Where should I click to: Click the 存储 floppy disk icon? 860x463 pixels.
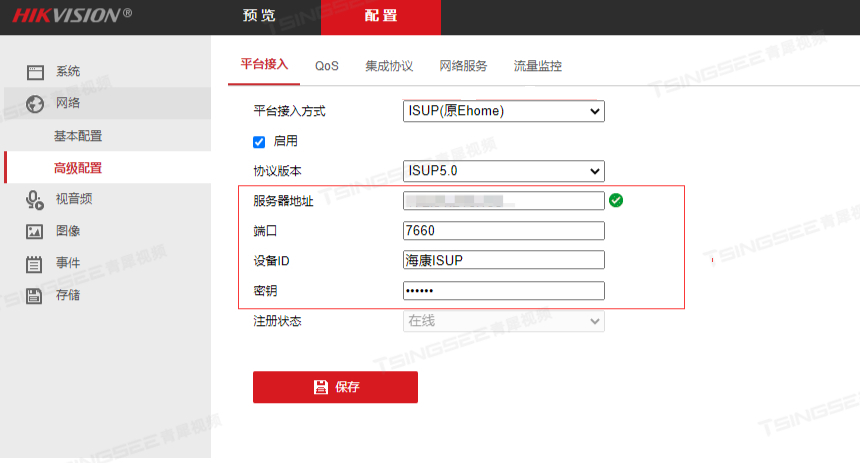pyautogui.click(x=34, y=296)
